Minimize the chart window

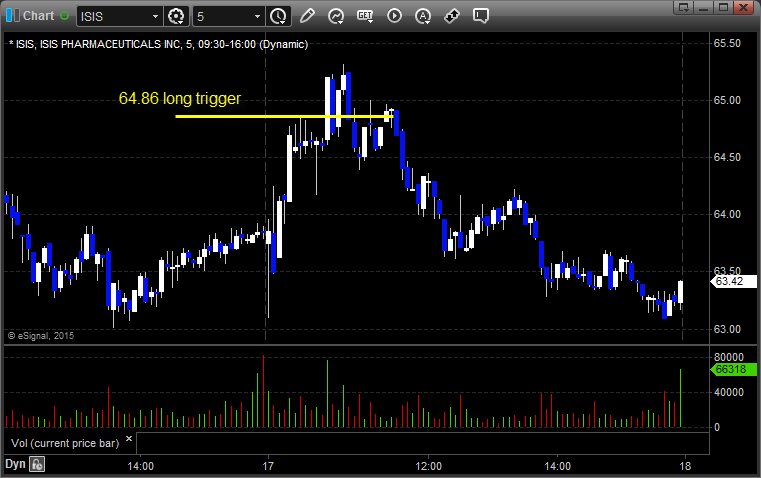point(704,7)
